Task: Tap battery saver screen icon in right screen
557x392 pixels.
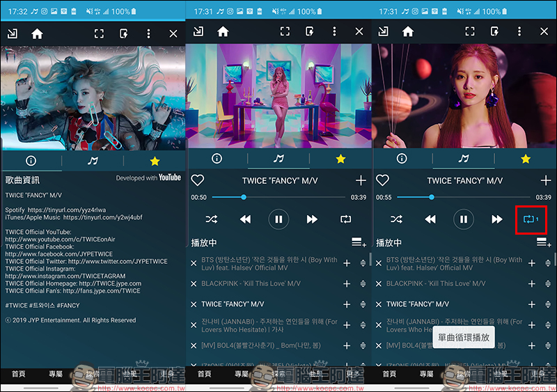Action: [494, 31]
